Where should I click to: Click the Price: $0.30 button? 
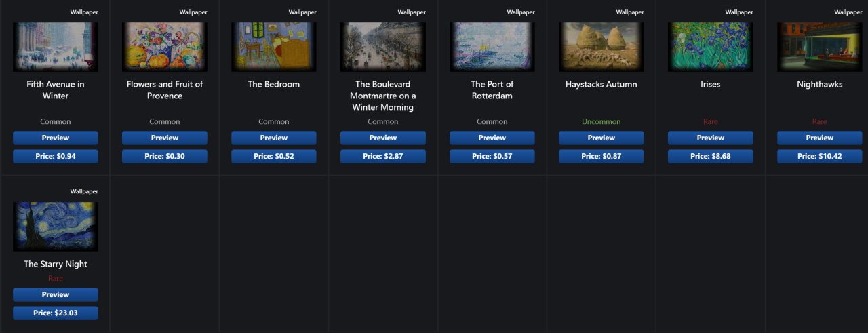[165, 156]
